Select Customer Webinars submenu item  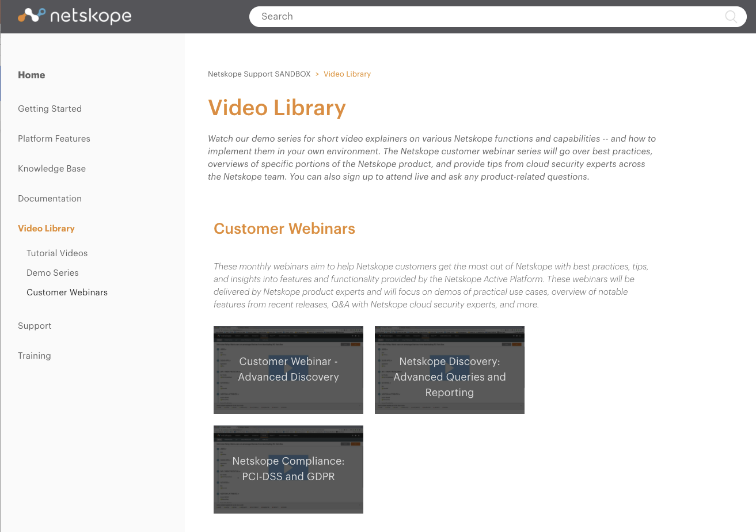point(67,292)
